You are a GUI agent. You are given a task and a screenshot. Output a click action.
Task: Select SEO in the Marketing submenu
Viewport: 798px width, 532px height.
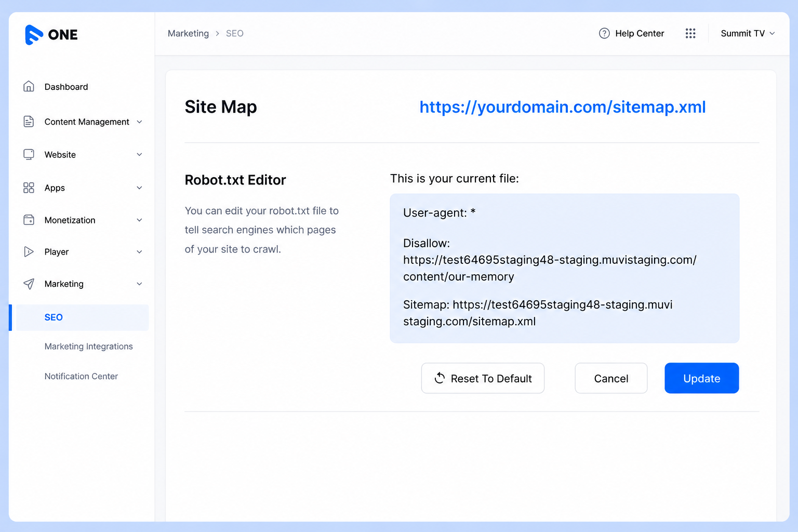(82, 317)
